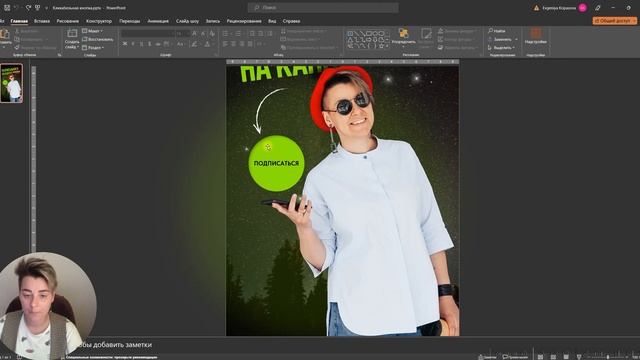This screenshot has height=360, width=640.
Task: Toggle italic (К) formatting
Action: click(x=133, y=44)
